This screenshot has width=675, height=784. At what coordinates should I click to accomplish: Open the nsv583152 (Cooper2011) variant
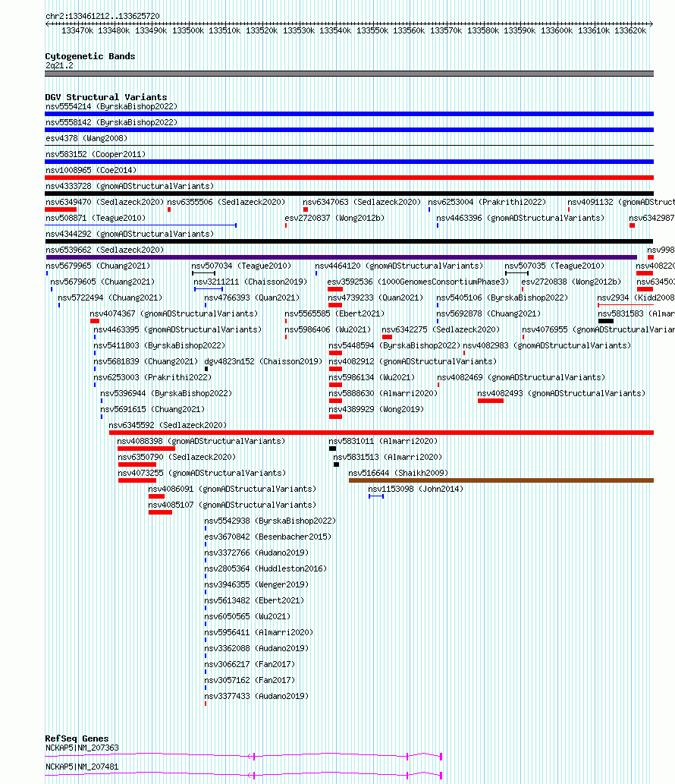96,155
